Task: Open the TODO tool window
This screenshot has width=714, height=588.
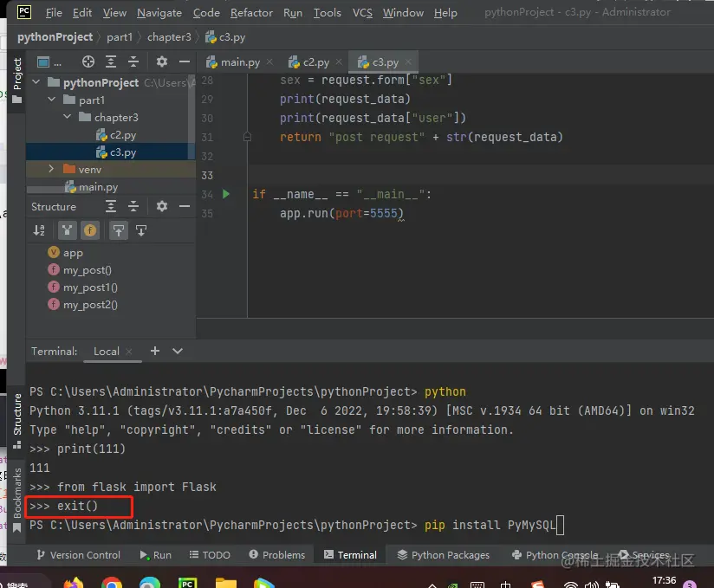Action: (210, 555)
